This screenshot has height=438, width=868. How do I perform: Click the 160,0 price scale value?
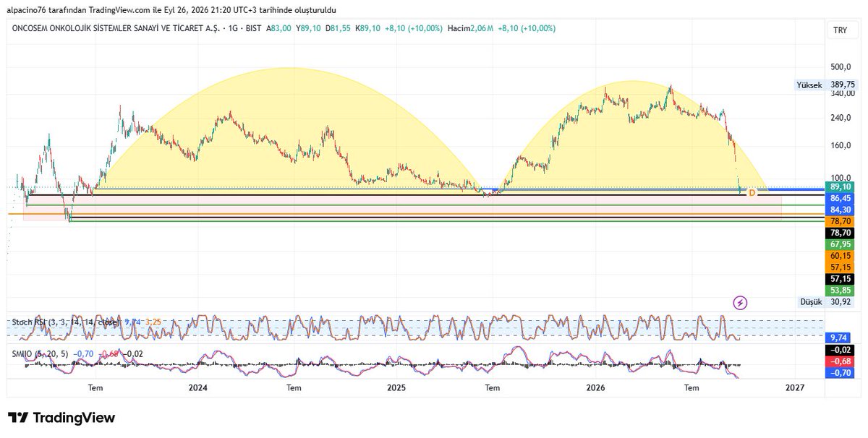(x=840, y=146)
